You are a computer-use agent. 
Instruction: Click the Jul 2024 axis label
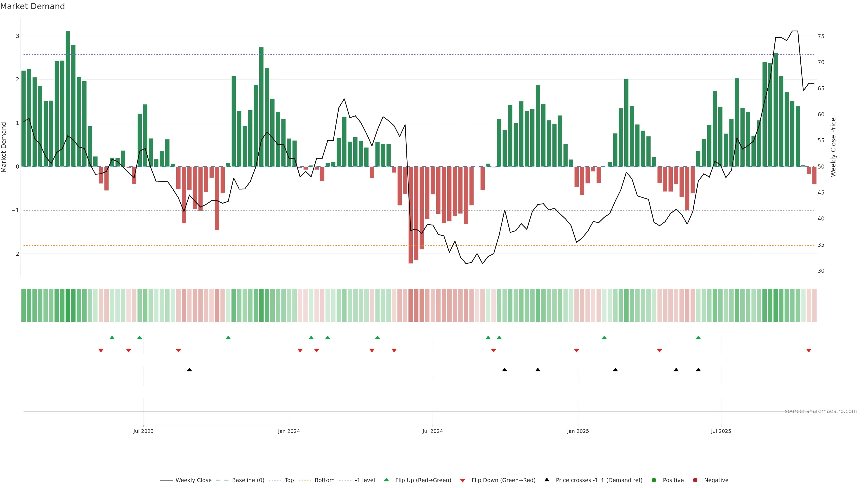click(433, 431)
